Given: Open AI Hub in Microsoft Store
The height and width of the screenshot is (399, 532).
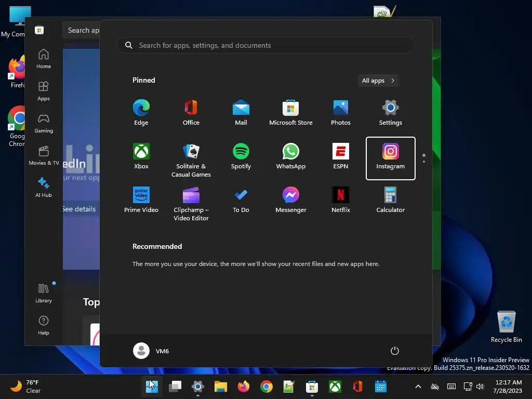Looking at the screenshot, I should pos(44,188).
